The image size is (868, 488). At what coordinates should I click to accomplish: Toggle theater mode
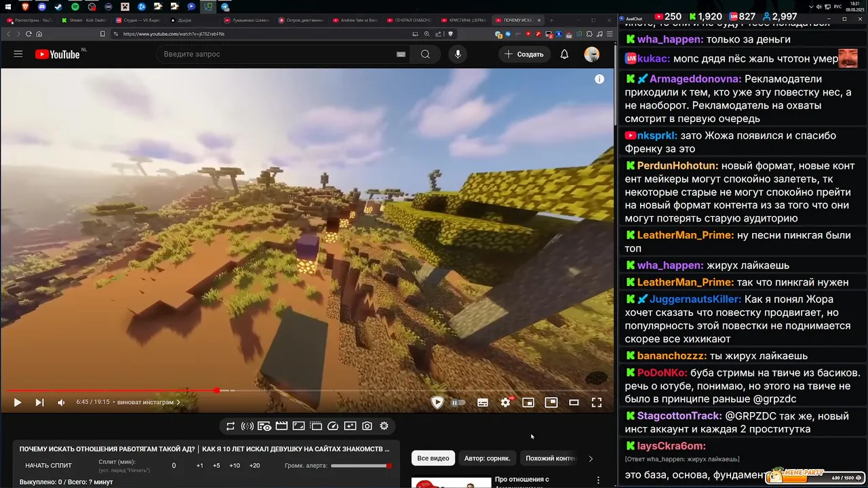[x=574, y=403]
